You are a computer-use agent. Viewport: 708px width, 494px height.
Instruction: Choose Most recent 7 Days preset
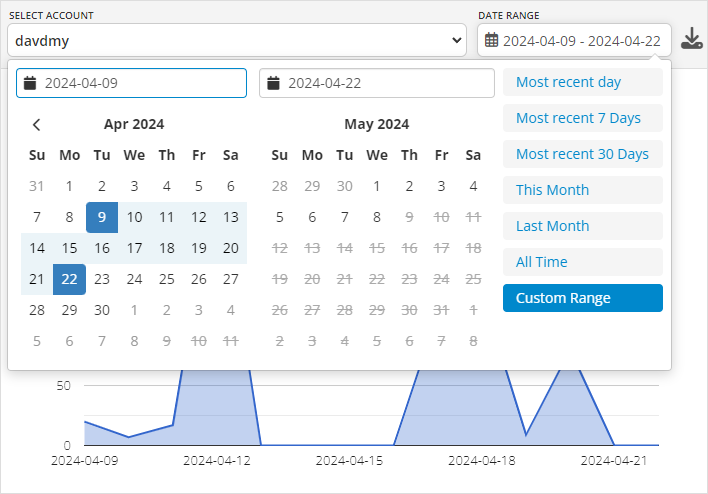pos(582,118)
